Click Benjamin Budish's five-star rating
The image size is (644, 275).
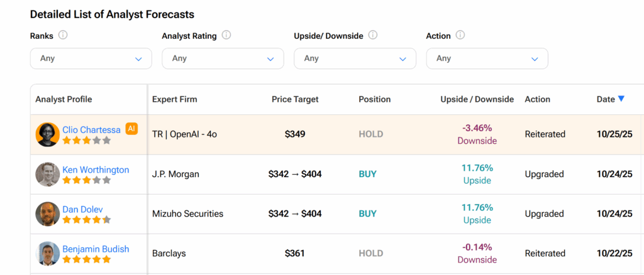click(86, 259)
